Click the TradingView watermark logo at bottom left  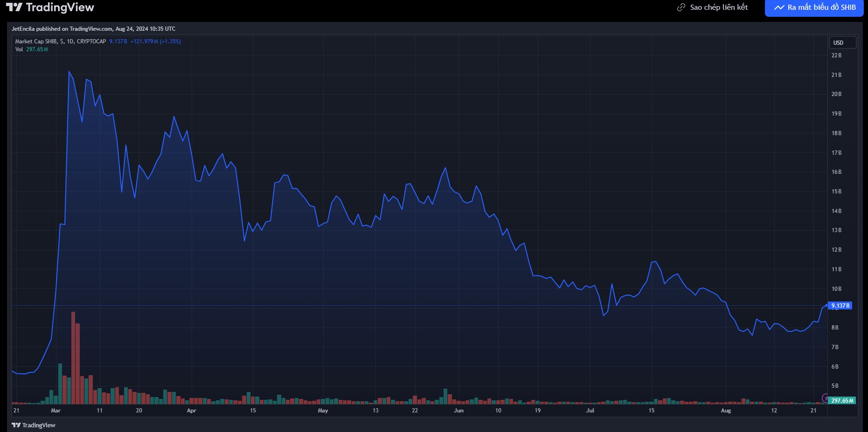(34, 425)
